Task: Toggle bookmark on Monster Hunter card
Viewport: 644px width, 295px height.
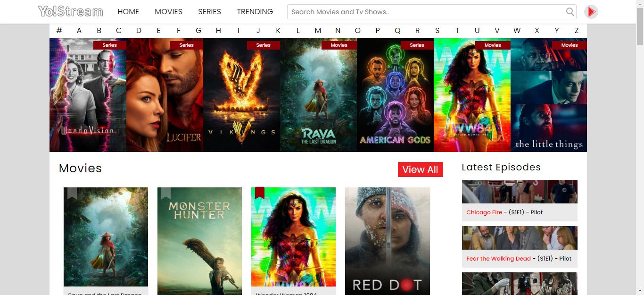Action: pos(165,193)
